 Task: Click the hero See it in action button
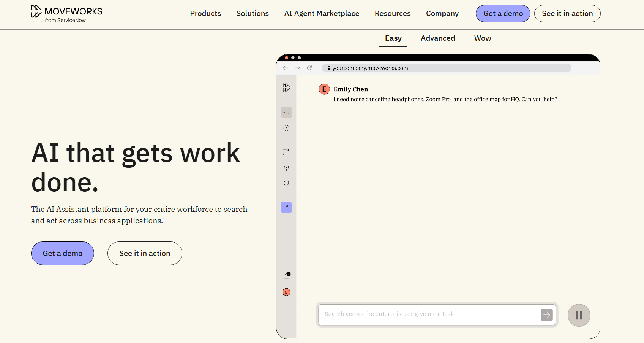[145, 253]
